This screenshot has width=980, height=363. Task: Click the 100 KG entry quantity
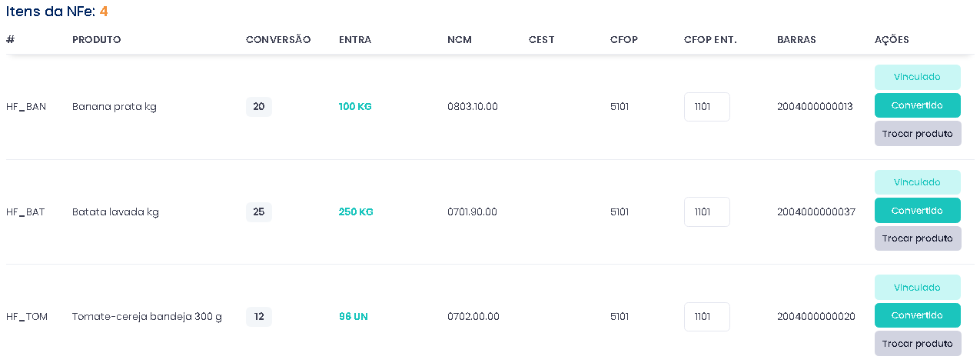(x=355, y=107)
